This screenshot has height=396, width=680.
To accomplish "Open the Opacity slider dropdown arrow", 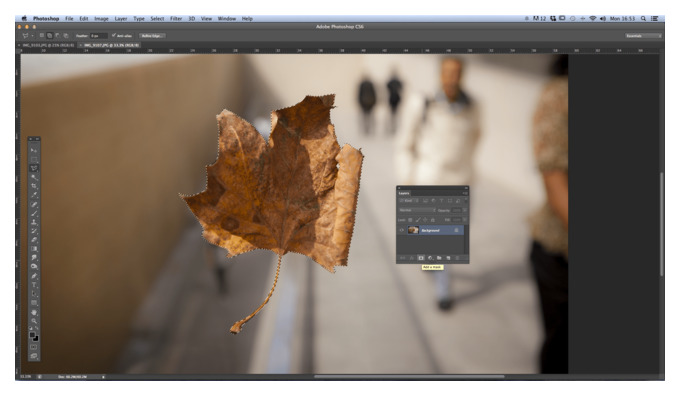I will coord(464,210).
